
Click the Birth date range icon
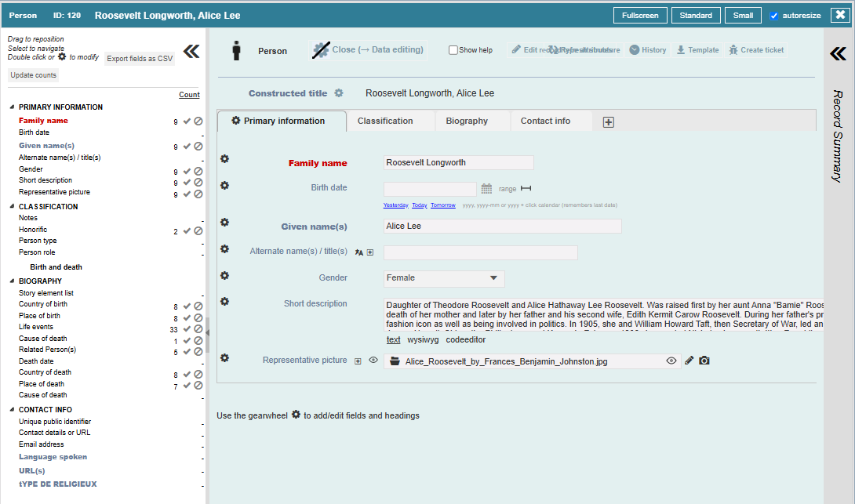[526, 189]
